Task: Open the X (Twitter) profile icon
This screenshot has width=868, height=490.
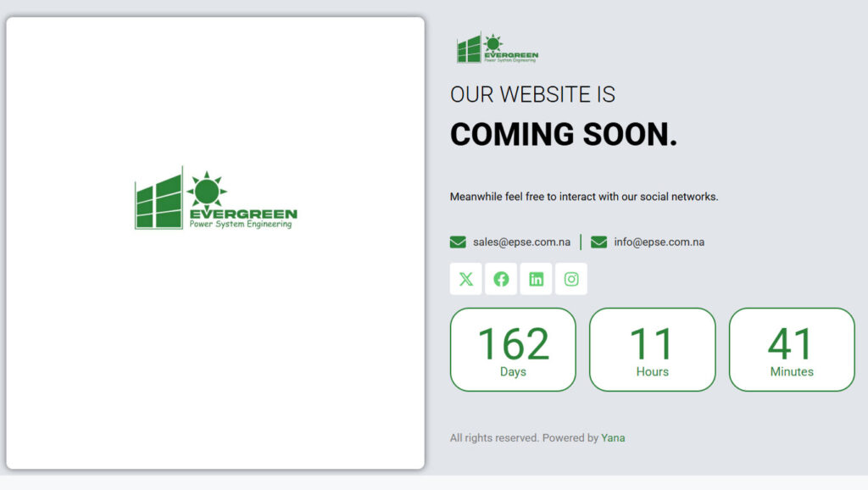Action: (x=465, y=278)
